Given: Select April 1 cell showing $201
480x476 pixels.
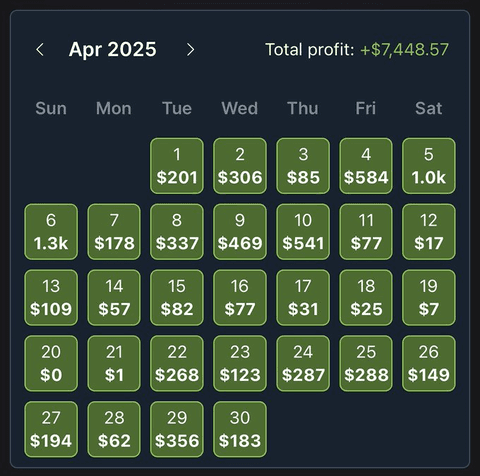Looking at the screenshot, I should point(177,166).
